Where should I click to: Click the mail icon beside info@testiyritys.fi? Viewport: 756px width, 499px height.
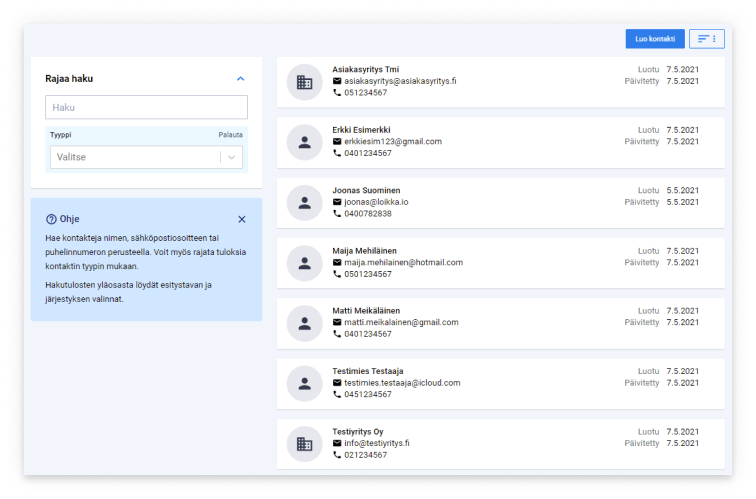[x=337, y=443]
